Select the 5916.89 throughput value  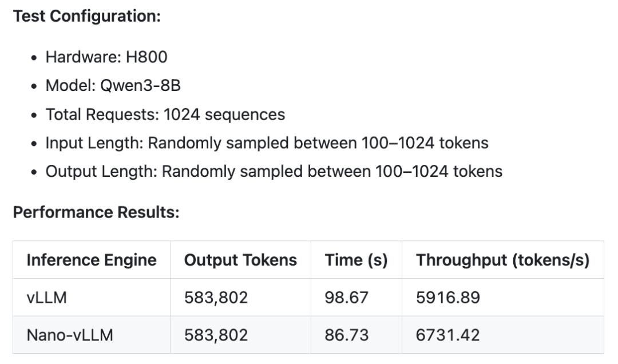click(x=448, y=298)
